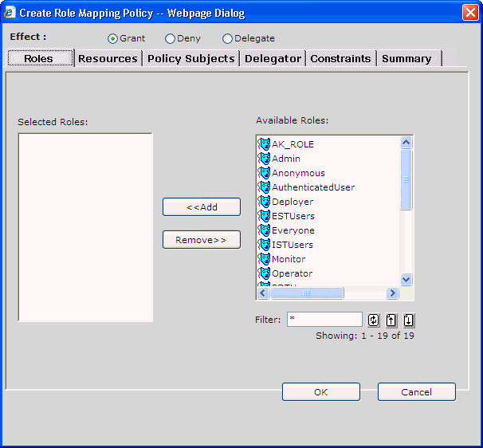This screenshot has height=448, width=483.
Task: Switch to the Roles tab
Action: click(40, 58)
